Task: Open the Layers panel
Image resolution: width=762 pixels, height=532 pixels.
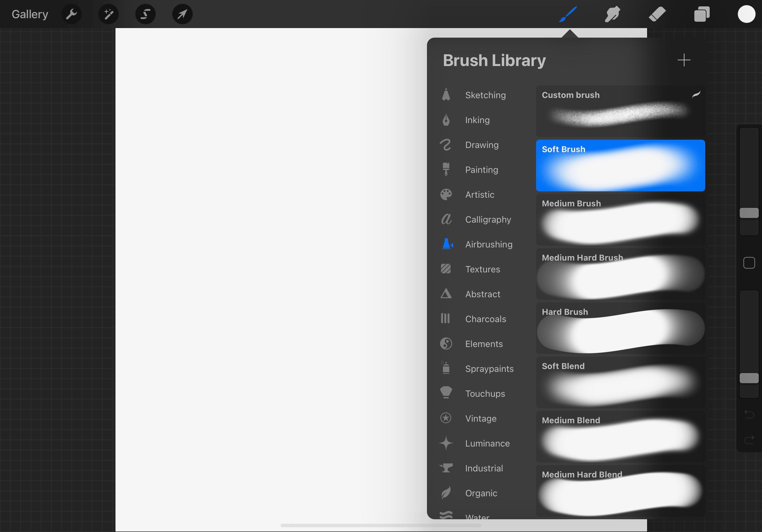Action: coord(702,14)
